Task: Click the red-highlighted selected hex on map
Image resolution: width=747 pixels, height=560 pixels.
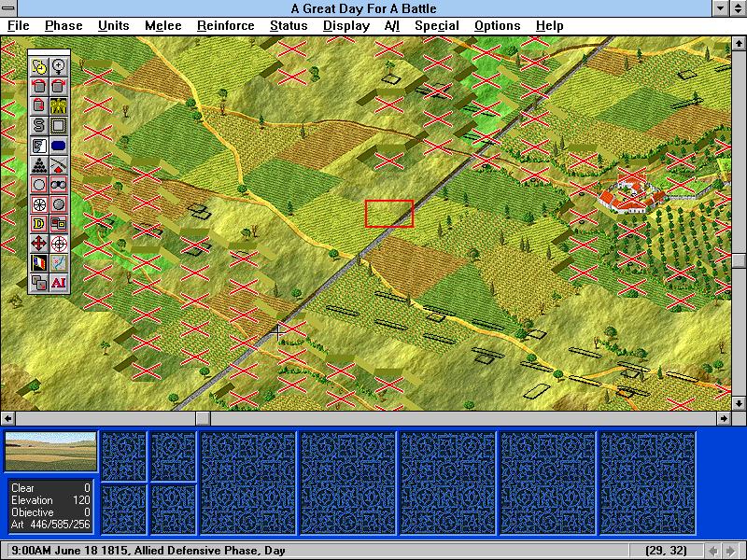Action: (388, 214)
